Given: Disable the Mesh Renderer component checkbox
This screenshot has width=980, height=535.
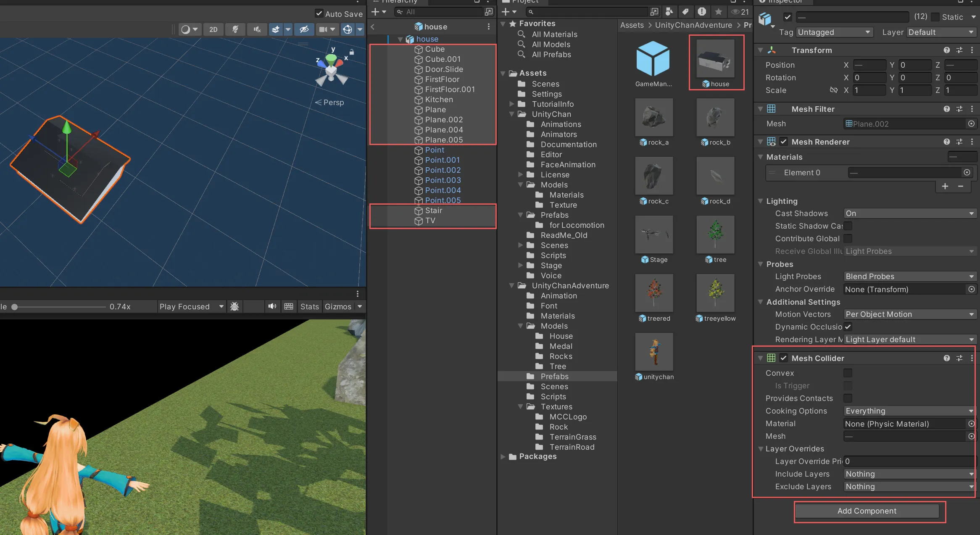Looking at the screenshot, I should coord(783,142).
